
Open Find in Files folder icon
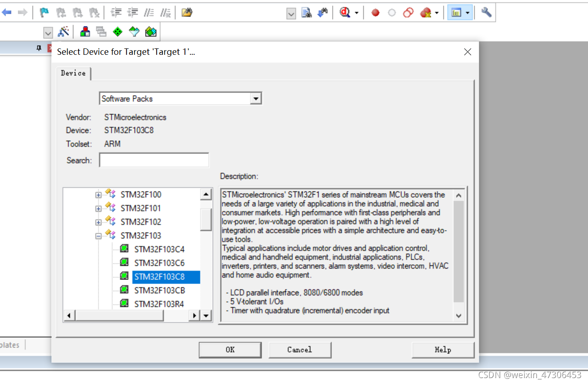click(x=186, y=13)
